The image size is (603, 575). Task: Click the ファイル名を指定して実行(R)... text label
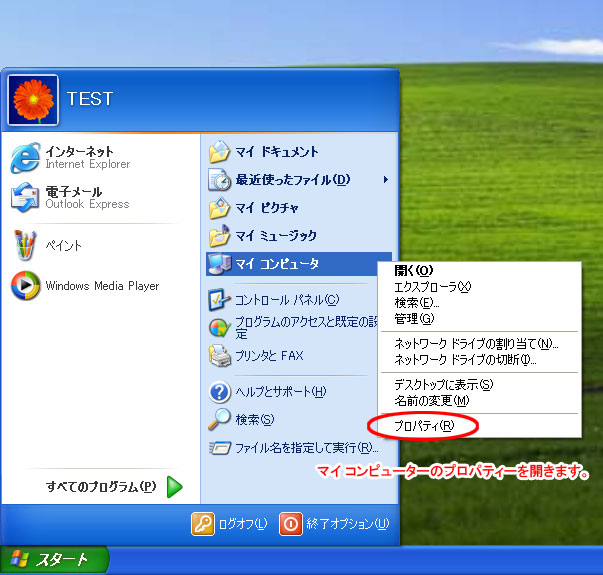[306, 448]
